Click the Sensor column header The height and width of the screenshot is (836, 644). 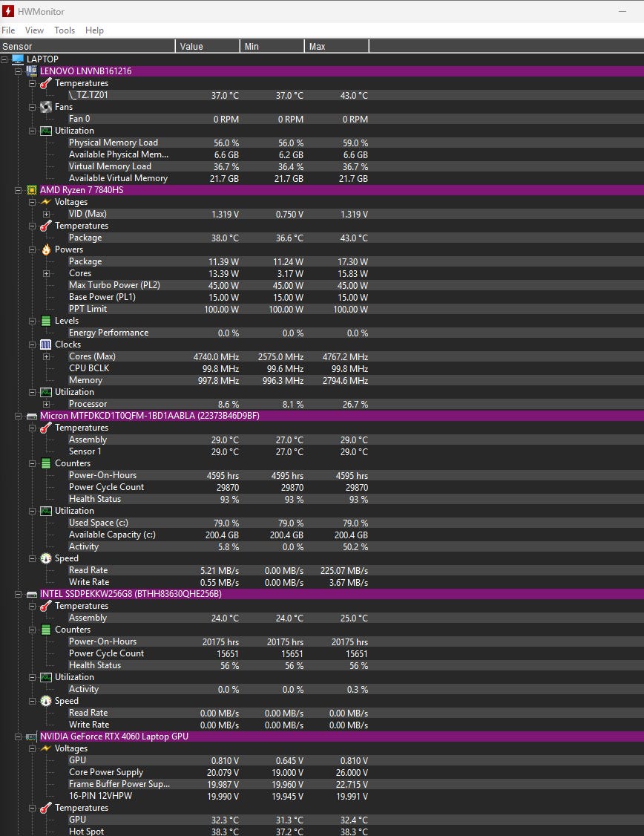88,46
